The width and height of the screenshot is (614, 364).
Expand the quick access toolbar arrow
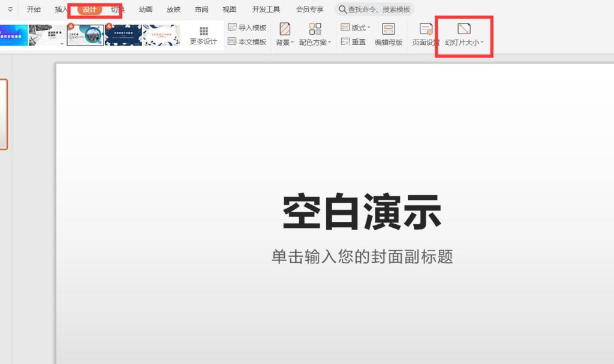point(10,10)
